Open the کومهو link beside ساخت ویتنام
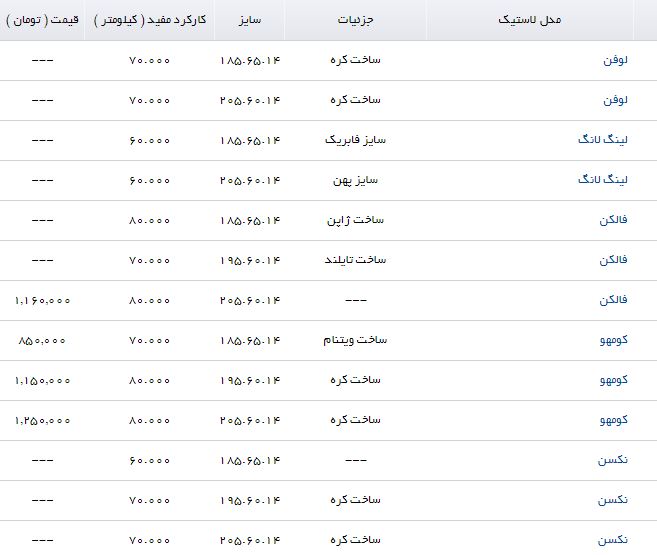Viewport: 657px width, 555px height. pyautogui.click(x=613, y=340)
